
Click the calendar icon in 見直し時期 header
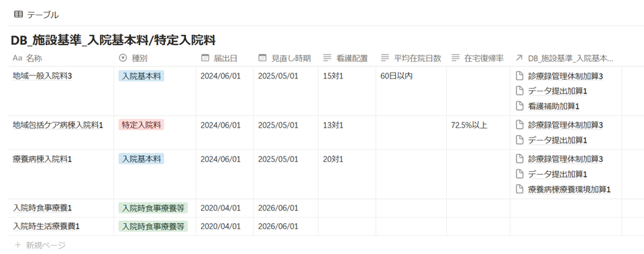(262, 58)
